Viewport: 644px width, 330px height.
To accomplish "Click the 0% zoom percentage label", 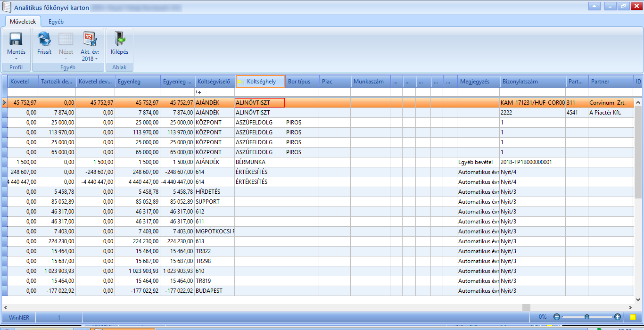I will pyautogui.click(x=543, y=317).
